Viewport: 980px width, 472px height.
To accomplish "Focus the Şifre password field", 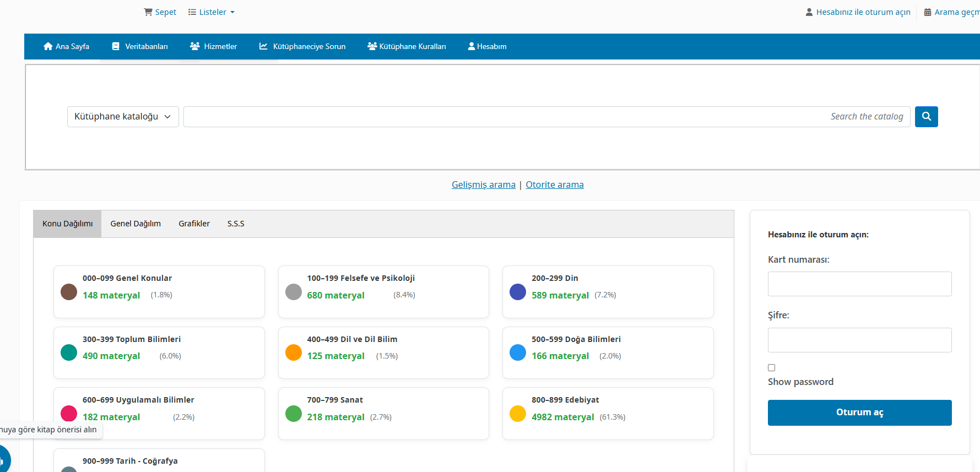I will point(859,340).
